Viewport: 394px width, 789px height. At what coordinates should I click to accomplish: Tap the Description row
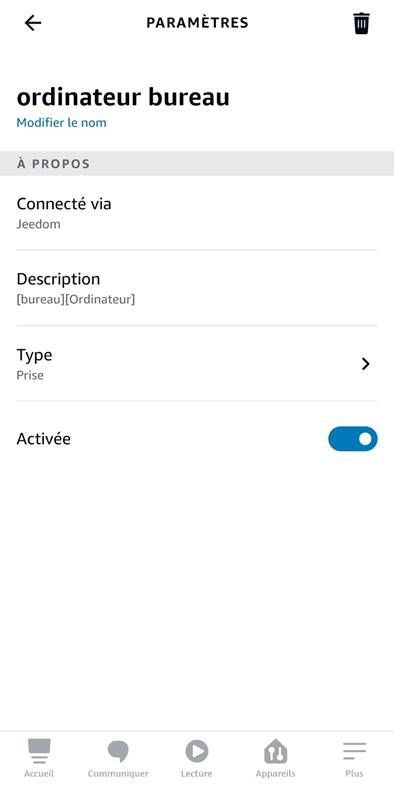coord(197,288)
